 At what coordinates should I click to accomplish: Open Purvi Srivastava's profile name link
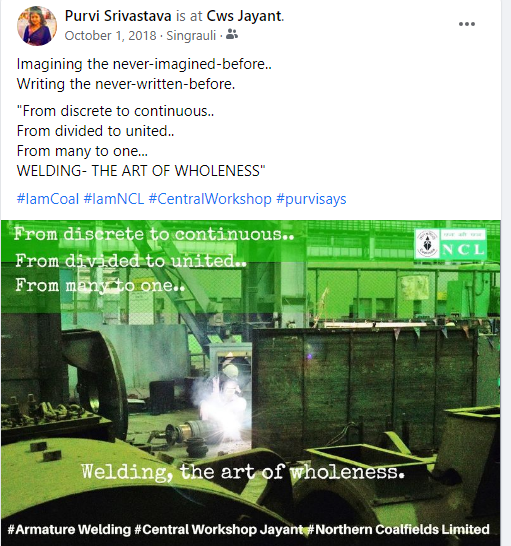(118, 16)
